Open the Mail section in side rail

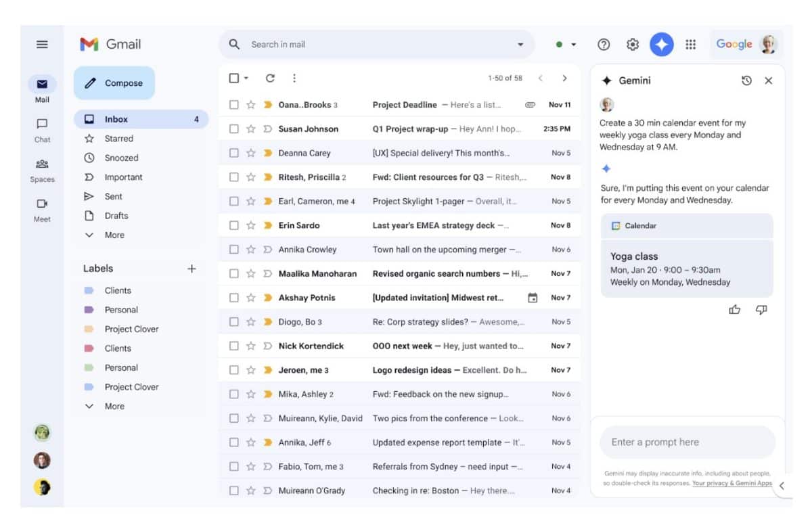tap(42, 90)
